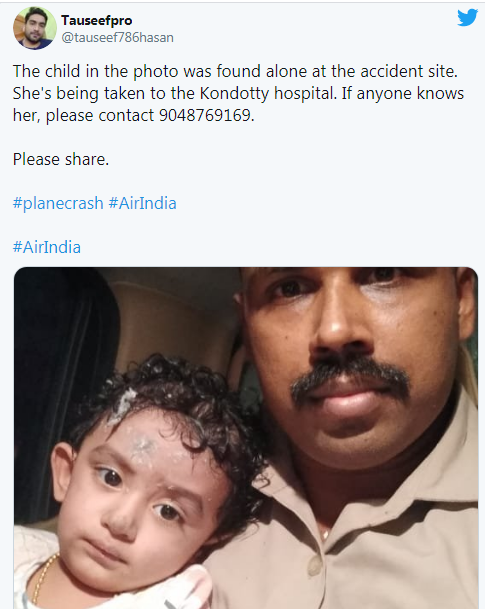Open the standalone #AirIndia hashtag line

(47, 247)
